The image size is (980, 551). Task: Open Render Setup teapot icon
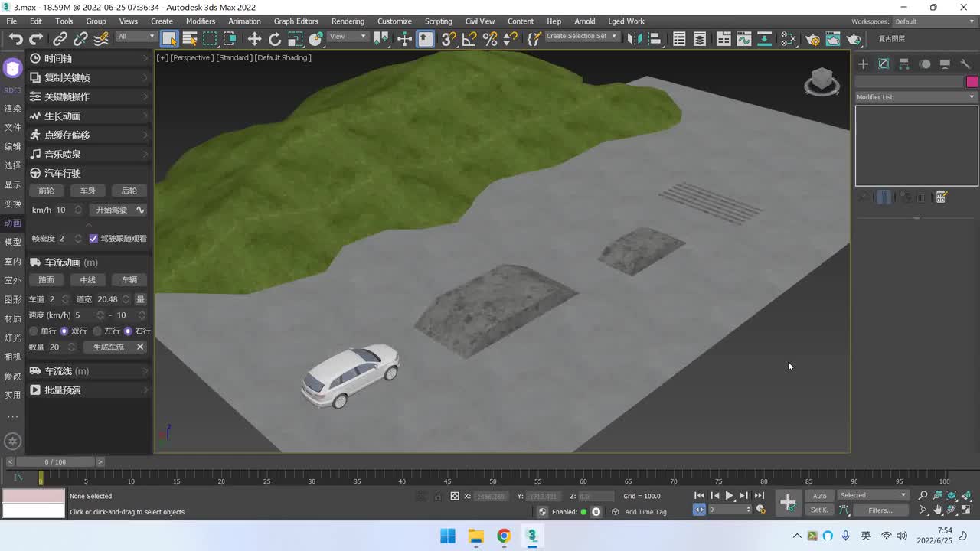(x=812, y=39)
